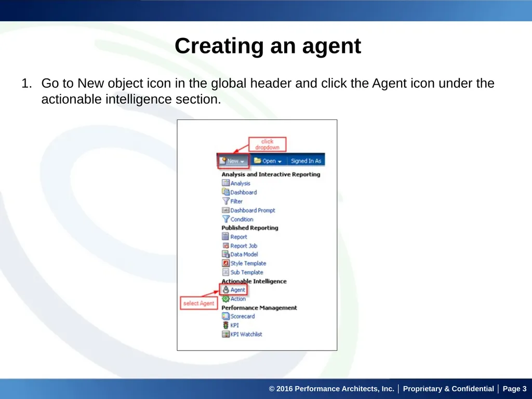Click the Data Model icon
The height and width of the screenshot is (399, 532).
(x=225, y=254)
